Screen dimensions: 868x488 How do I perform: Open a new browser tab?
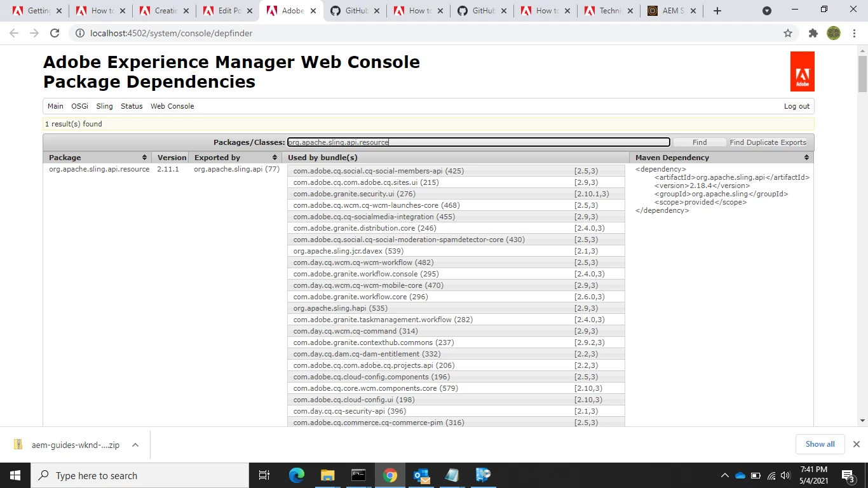point(717,11)
